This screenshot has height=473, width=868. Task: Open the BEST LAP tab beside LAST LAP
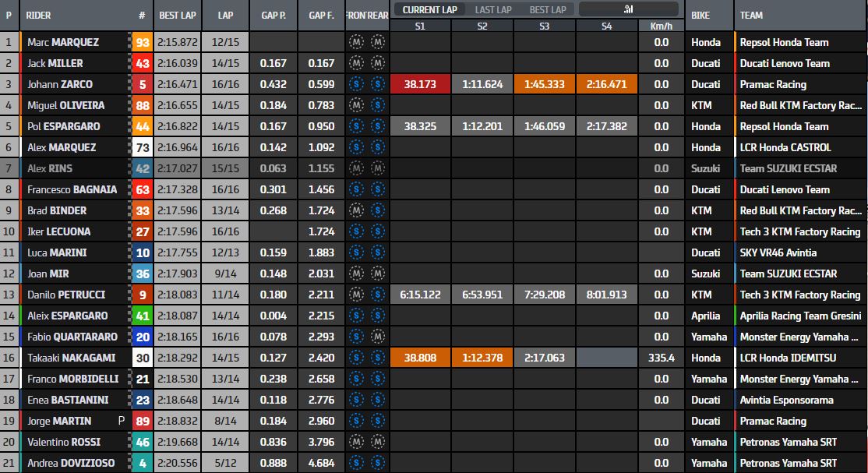point(548,10)
